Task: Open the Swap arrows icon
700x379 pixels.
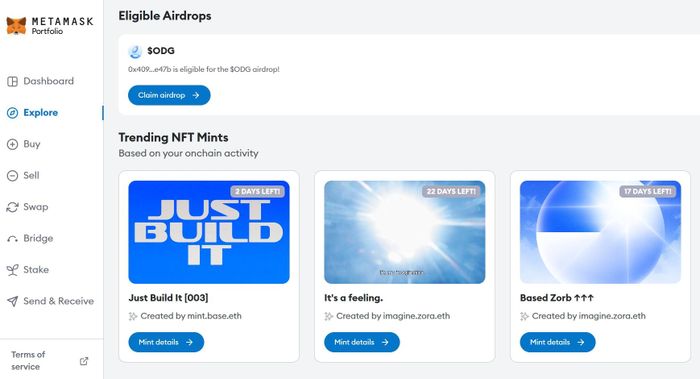Action: pyautogui.click(x=12, y=207)
